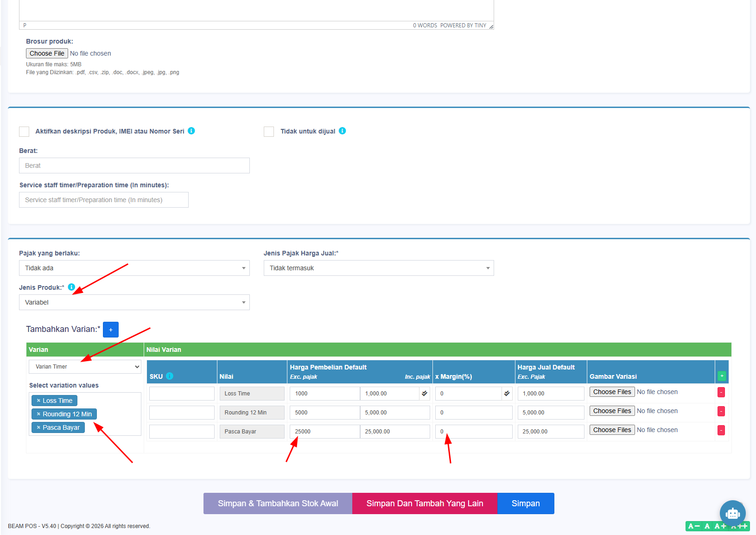Tick the Tidak untuk dijual checkbox

(269, 132)
